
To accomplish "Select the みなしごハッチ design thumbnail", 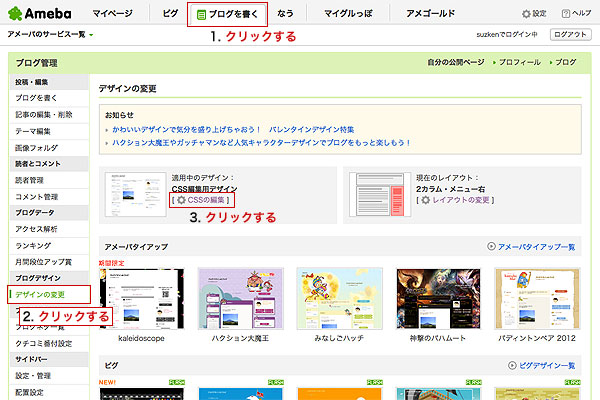I will tap(335, 297).
